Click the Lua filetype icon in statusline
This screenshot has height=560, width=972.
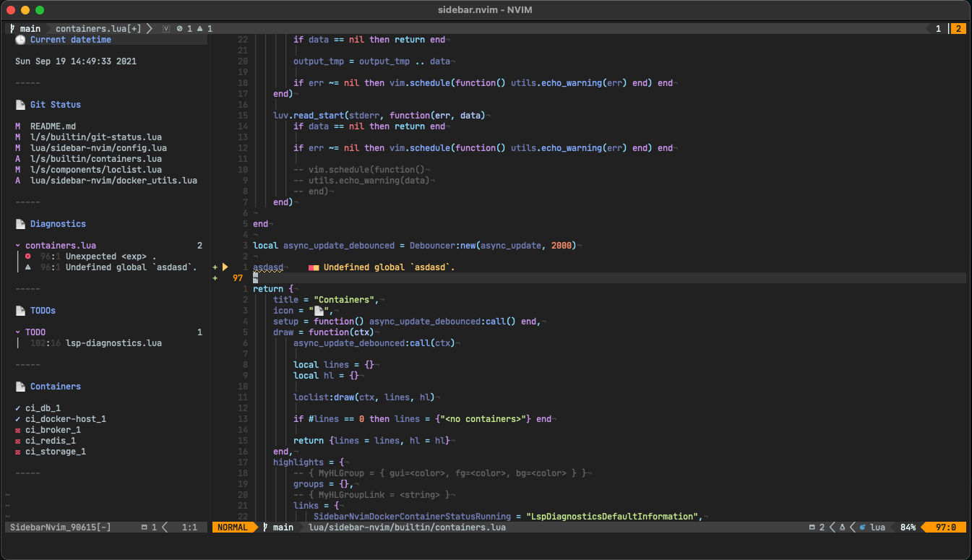pos(863,527)
